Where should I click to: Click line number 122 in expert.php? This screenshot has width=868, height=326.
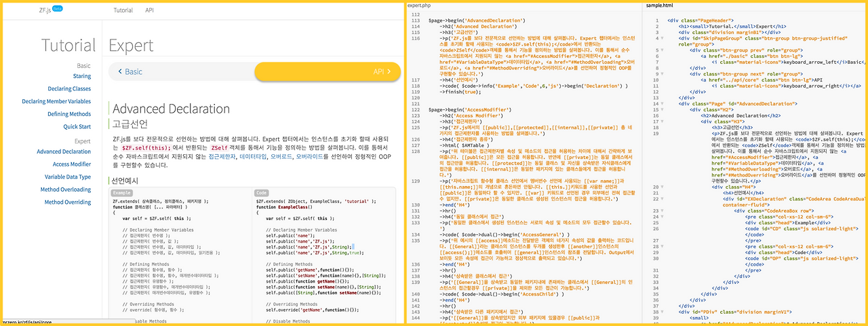tap(416, 109)
